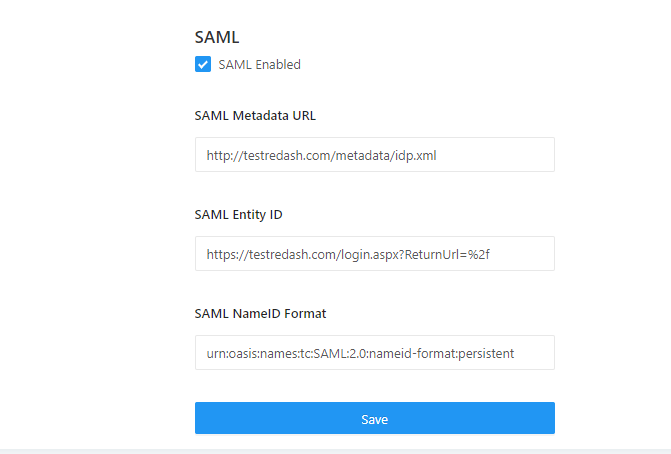
Task: Click the word Enabled next to the checkbox
Action: click(278, 65)
